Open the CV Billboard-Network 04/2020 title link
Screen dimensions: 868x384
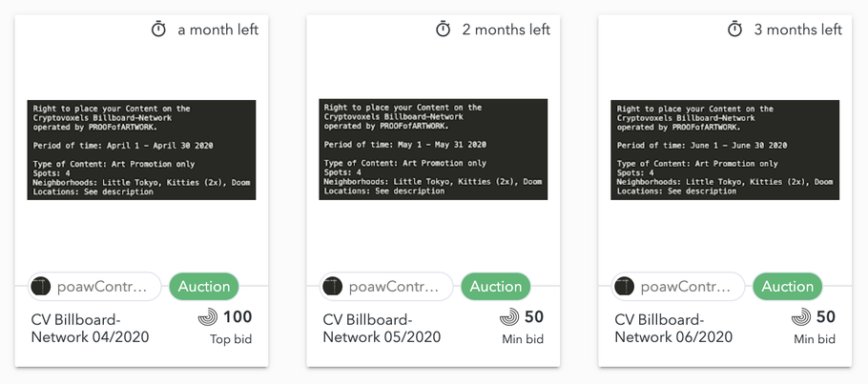tap(91, 328)
